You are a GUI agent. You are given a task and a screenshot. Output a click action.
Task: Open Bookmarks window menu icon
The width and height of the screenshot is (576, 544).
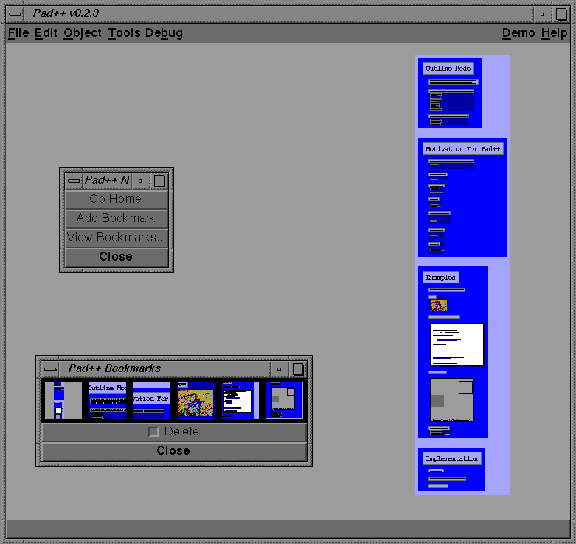pos(50,369)
